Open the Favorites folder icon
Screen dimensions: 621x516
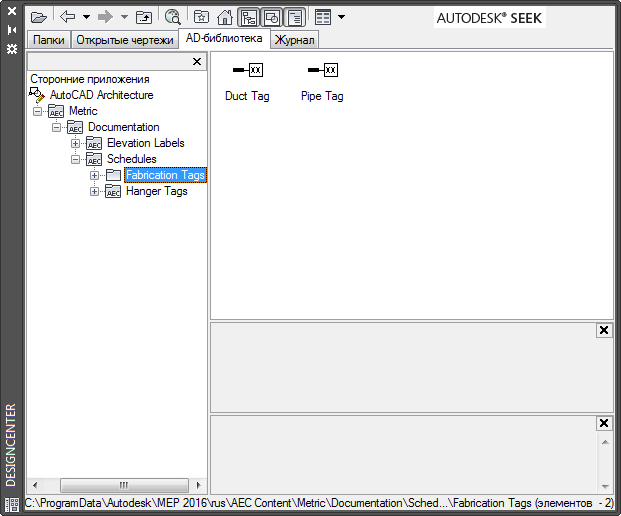202,17
